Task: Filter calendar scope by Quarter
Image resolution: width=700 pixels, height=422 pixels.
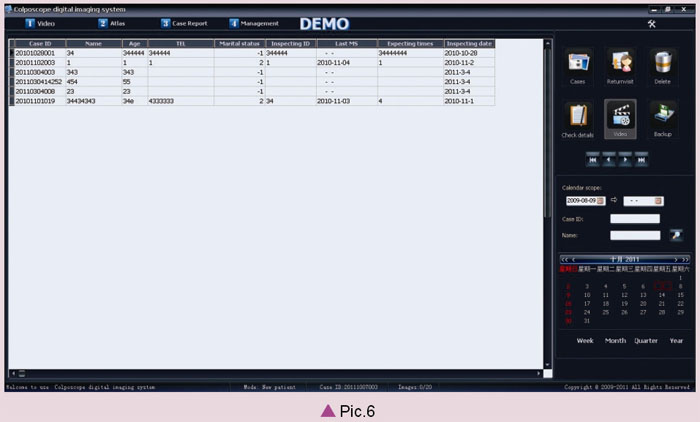Action: [x=646, y=341]
